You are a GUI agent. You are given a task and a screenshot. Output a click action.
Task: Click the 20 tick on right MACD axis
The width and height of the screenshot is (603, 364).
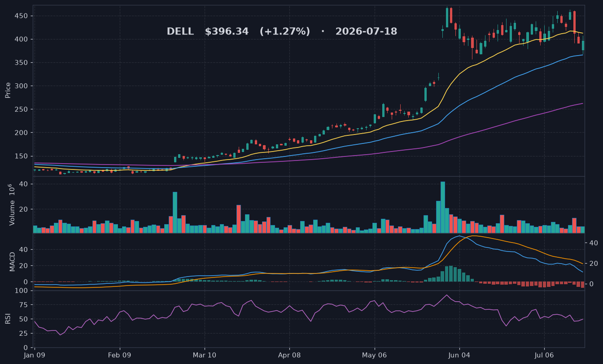click(593, 264)
